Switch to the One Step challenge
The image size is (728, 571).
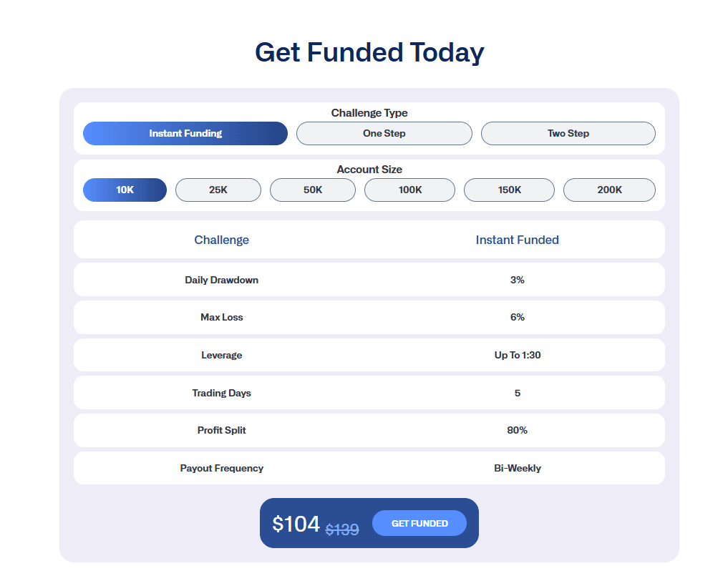pyautogui.click(x=384, y=133)
